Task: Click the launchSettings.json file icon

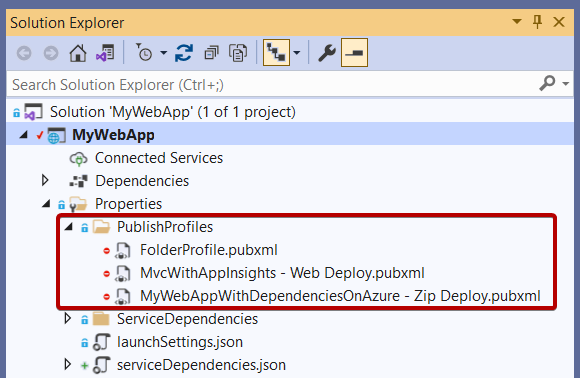Action: 101,342
